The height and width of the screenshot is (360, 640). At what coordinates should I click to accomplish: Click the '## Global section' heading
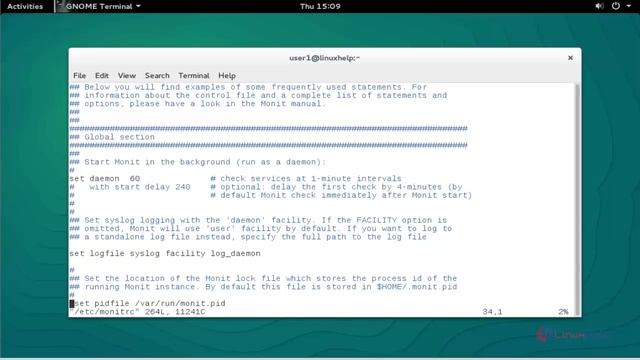[x=112, y=137]
